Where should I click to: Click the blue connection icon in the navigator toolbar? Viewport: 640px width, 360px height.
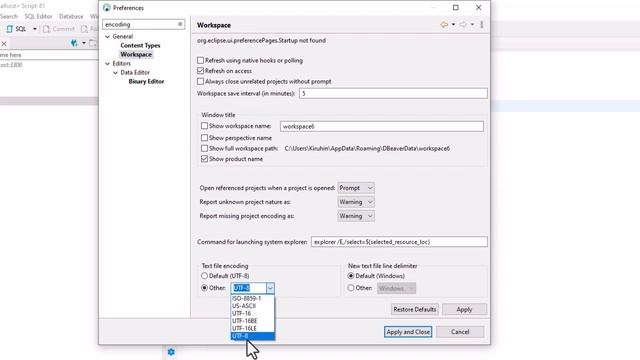tap(74, 43)
